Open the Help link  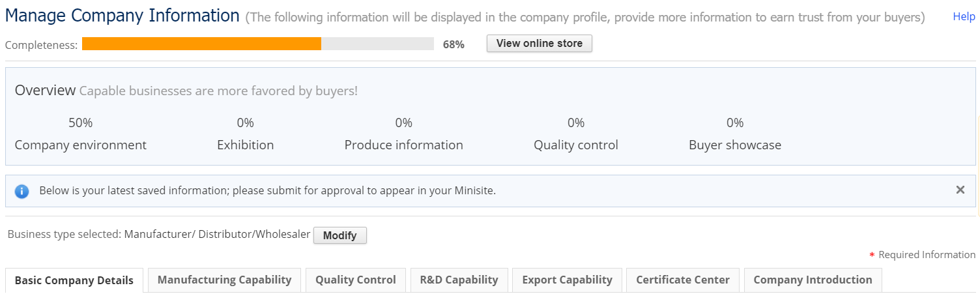[x=964, y=17]
